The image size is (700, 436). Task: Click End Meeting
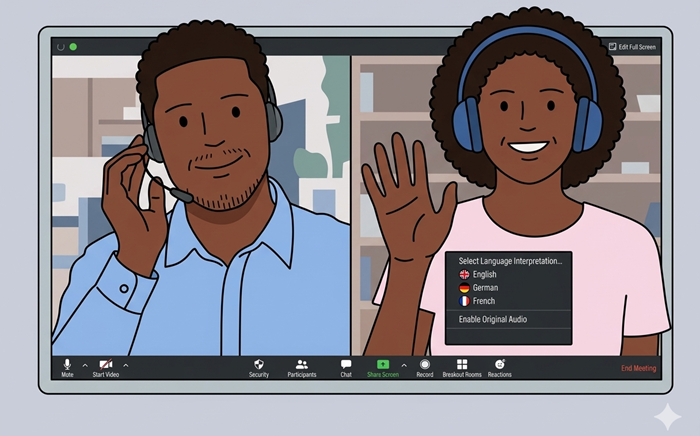638,368
